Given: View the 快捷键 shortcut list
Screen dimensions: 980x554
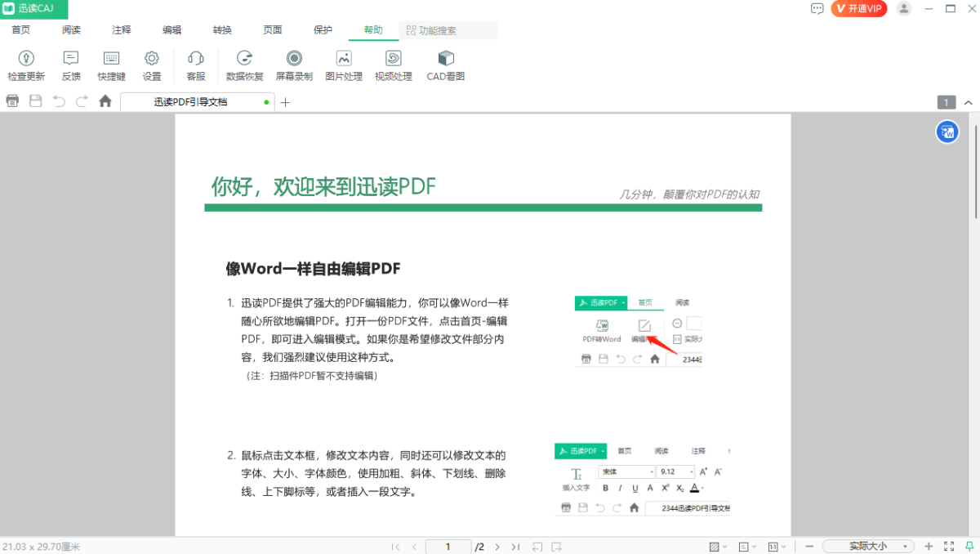Looking at the screenshot, I should coord(110,64).
